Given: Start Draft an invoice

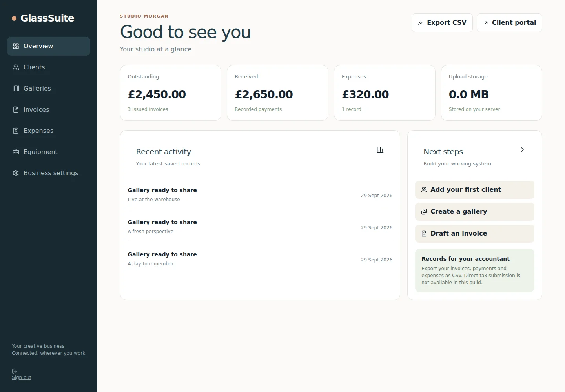Looking at the screenshot, I should [x=475, y=234].
